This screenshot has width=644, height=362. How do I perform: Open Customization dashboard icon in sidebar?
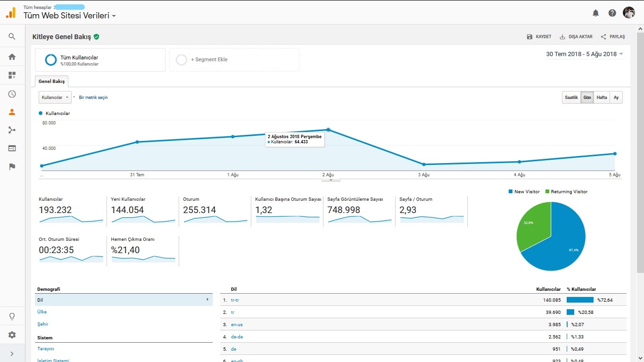pos(12,75)
